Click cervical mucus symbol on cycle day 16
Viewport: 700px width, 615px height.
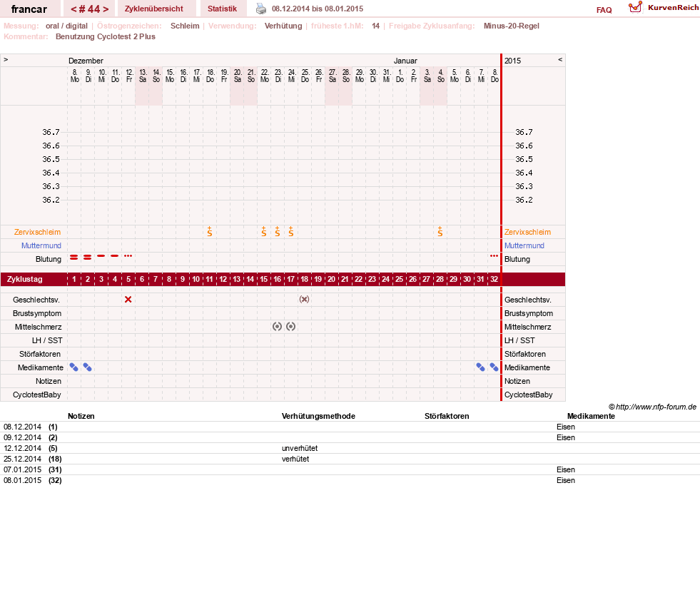click(x=278, y=232)
